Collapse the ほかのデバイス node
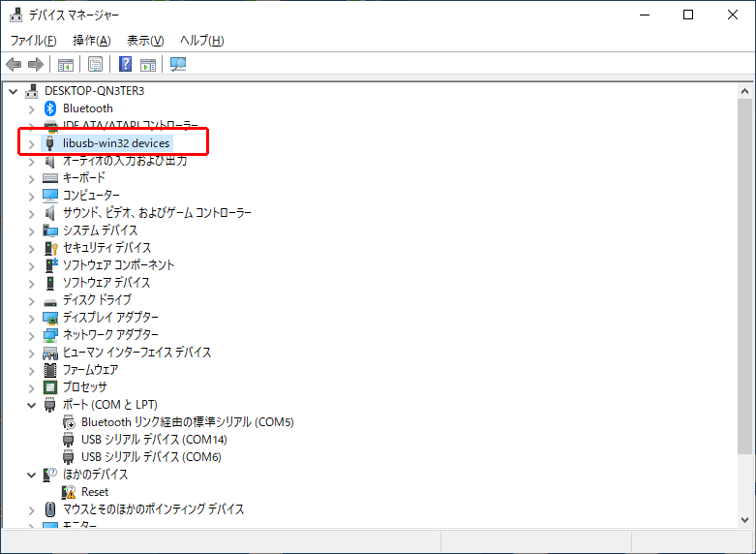This screenshot has height=554, width=756. [x=31, y=475]
